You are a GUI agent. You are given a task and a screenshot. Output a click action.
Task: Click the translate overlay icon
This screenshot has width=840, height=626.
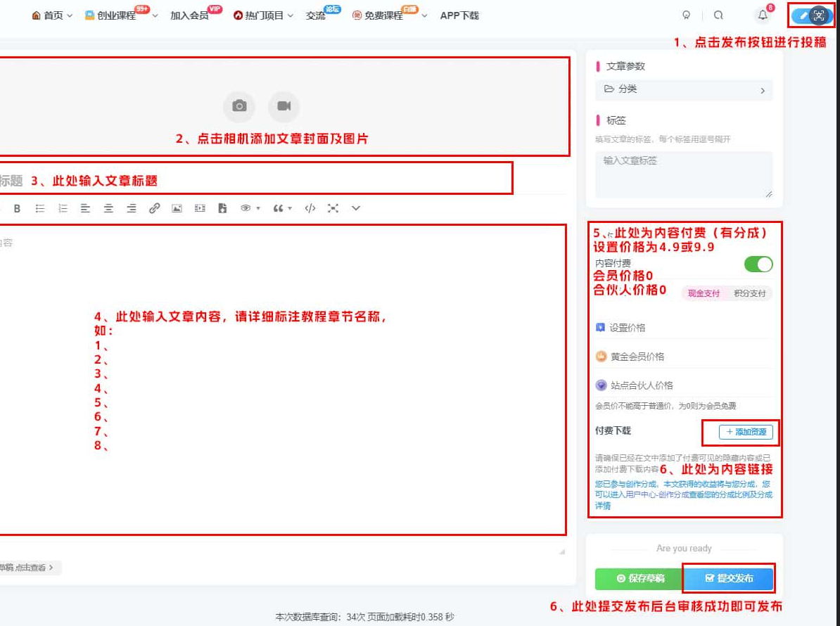pos(819,15)
